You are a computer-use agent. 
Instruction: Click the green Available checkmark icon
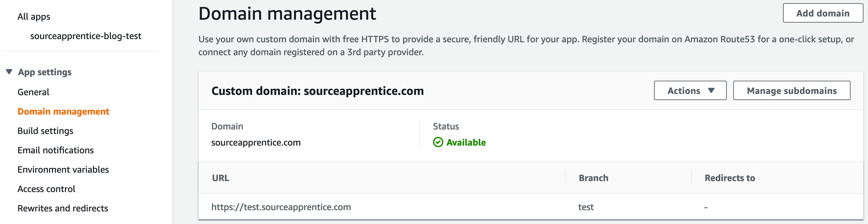click(438, 142)
